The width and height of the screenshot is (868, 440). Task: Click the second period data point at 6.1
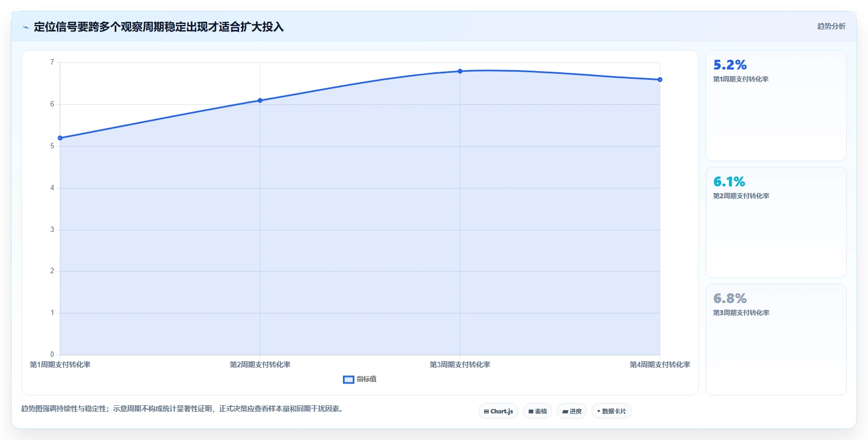coord(260,100)
